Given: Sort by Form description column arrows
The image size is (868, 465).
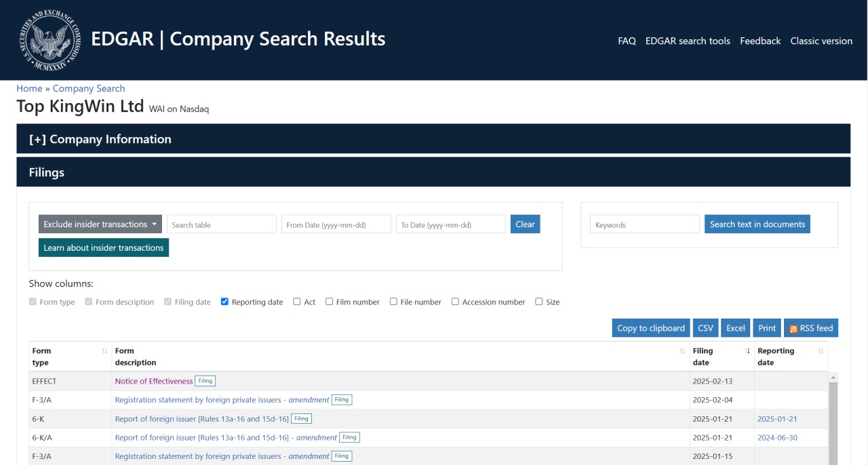Looking at the screenshot, I should click(x=682, y=351).
